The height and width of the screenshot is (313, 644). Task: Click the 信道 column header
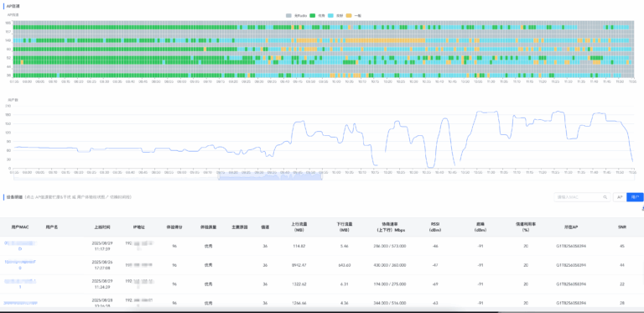(x=265, y=227)
